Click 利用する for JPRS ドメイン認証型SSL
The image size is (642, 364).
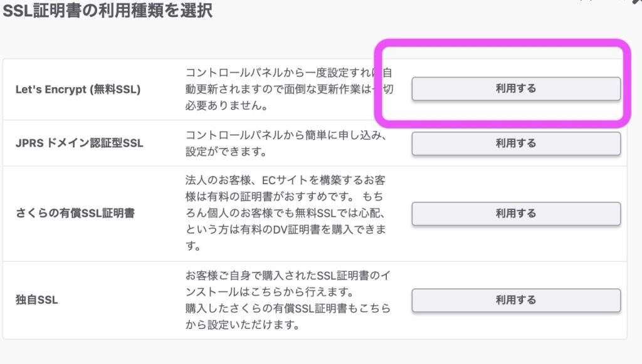[515, 143]
